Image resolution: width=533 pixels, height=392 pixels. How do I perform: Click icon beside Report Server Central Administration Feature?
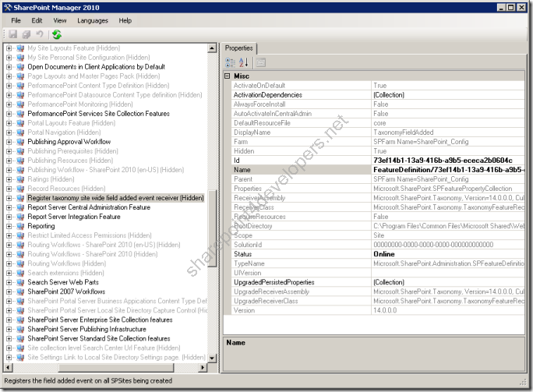20,207
